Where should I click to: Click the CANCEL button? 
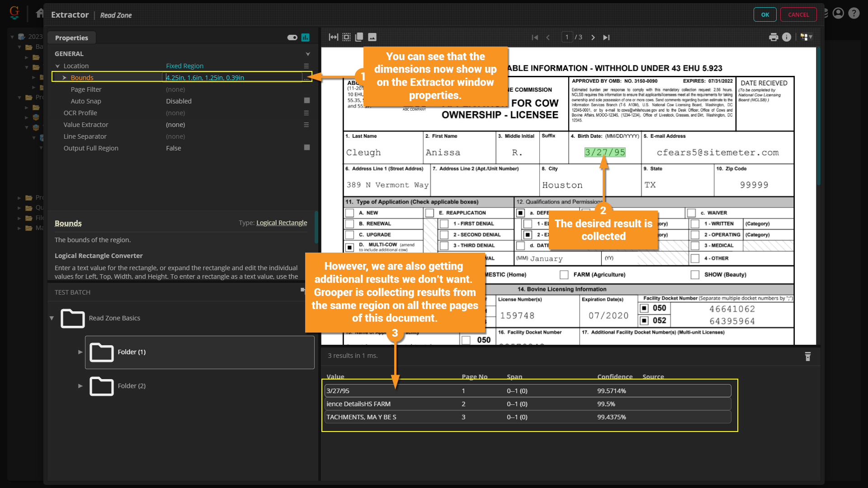pos(798,14)
